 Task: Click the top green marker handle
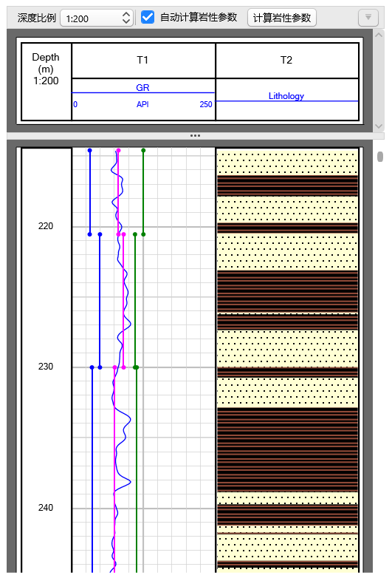143,150
